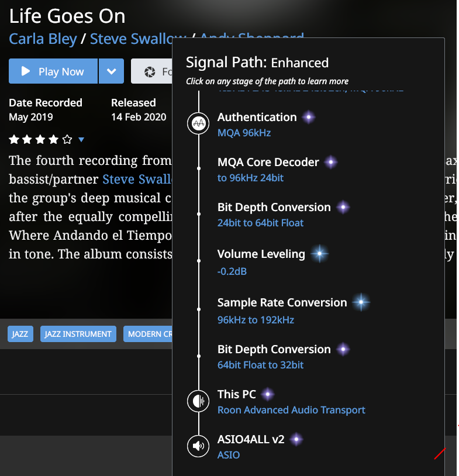Click the ASIO4ALL speaker output icon

pyautogui.click(x=198, y=446)
